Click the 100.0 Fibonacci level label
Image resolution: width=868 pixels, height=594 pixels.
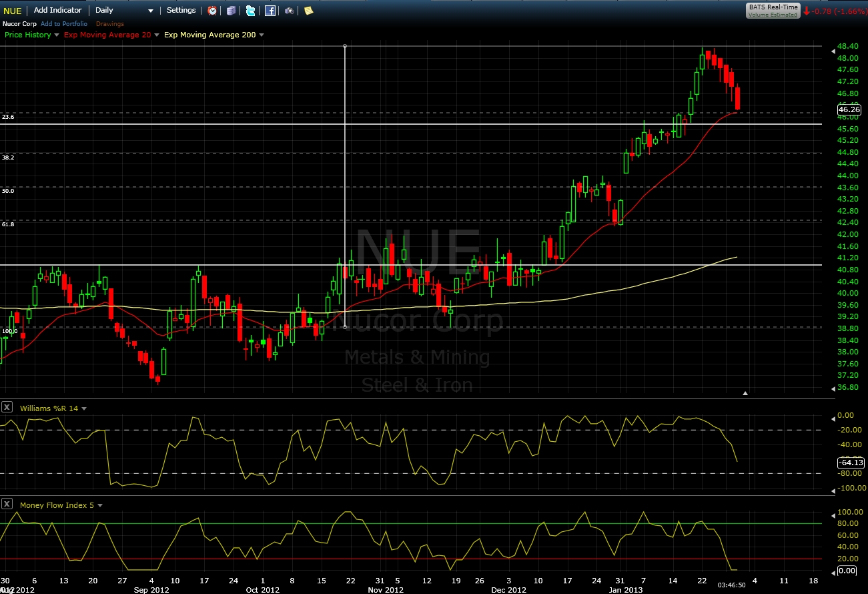(x=10, y=331)
